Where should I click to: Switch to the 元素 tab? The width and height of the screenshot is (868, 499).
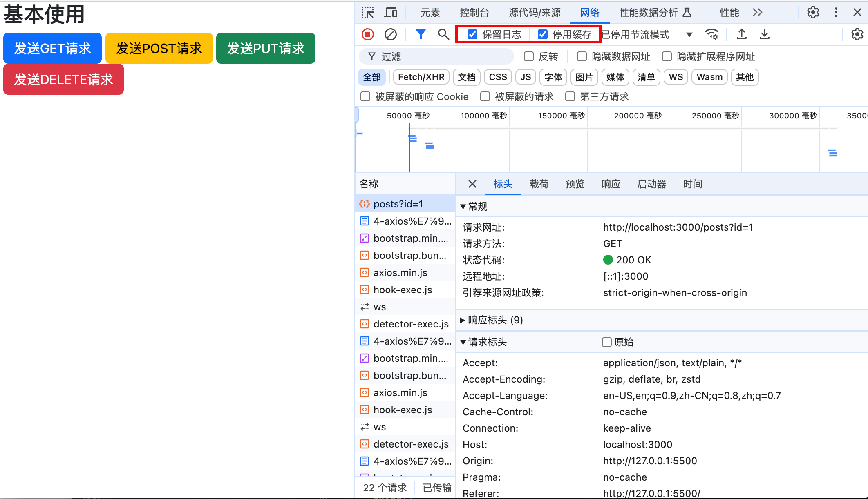click(x=430, y=13)
